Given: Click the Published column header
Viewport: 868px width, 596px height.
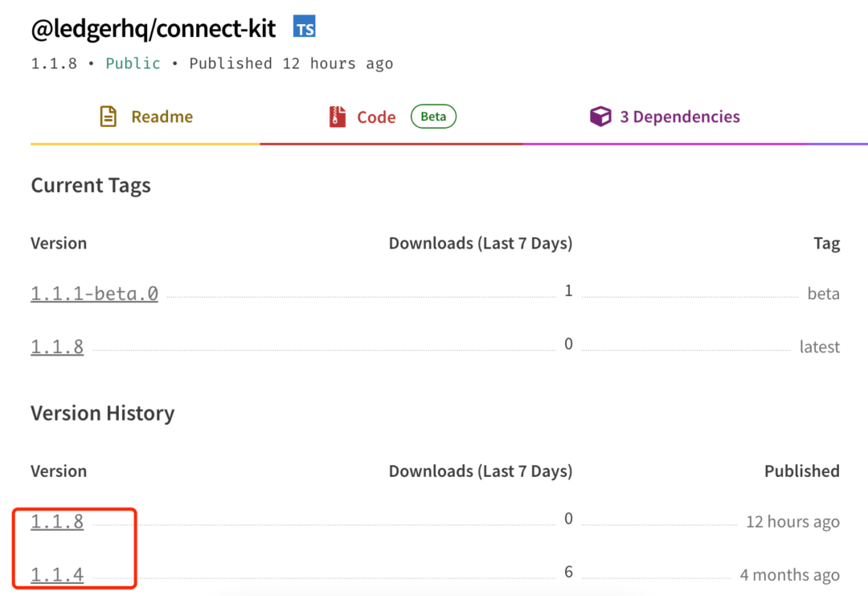Looking at the screenshot, I should pos(801,471).
